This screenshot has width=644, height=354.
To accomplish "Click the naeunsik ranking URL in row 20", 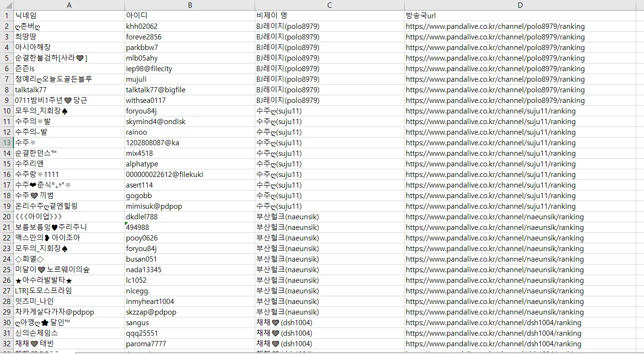I will click(x=495, y=217).
